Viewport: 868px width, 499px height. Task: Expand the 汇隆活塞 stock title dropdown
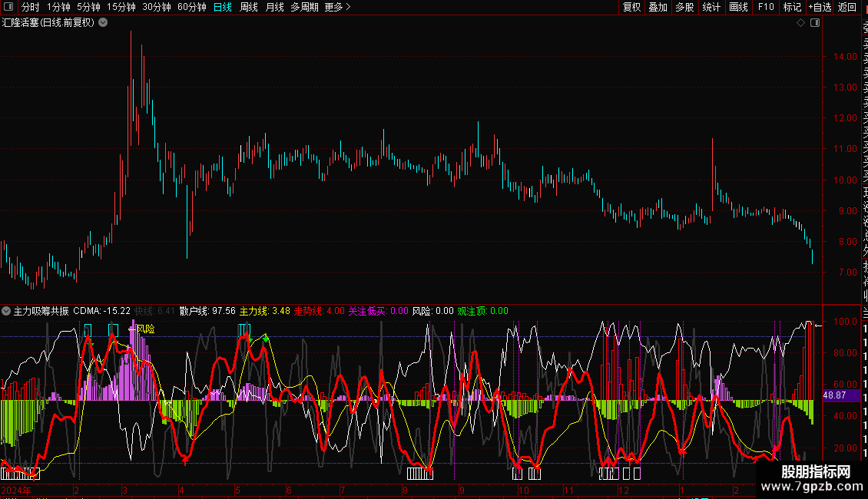coord(104,23)
